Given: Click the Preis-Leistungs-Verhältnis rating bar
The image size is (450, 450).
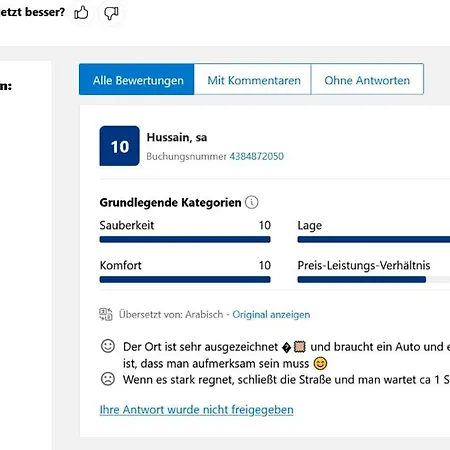Looking at the screenshot, I should click(374, 279).
